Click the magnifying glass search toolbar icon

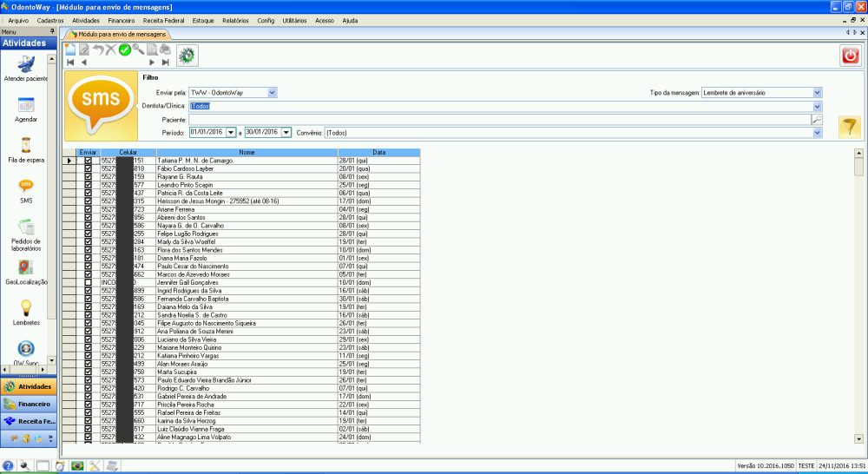[138, 49]
